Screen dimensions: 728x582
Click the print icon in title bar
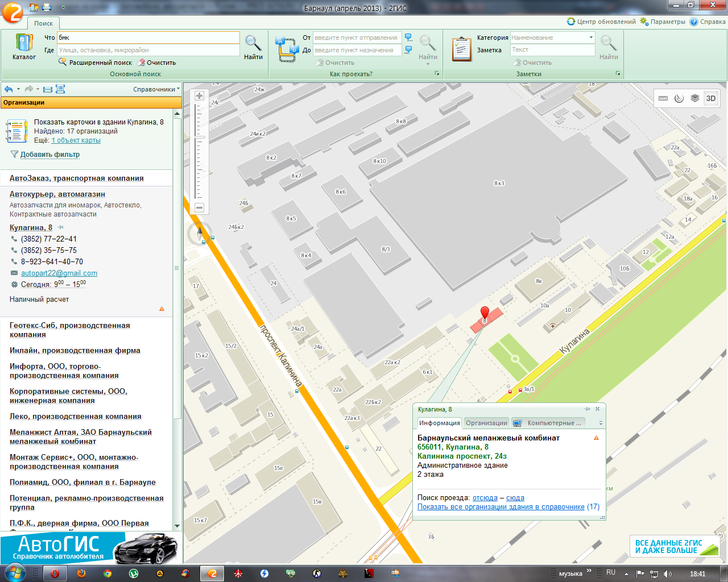coord(47,7)
